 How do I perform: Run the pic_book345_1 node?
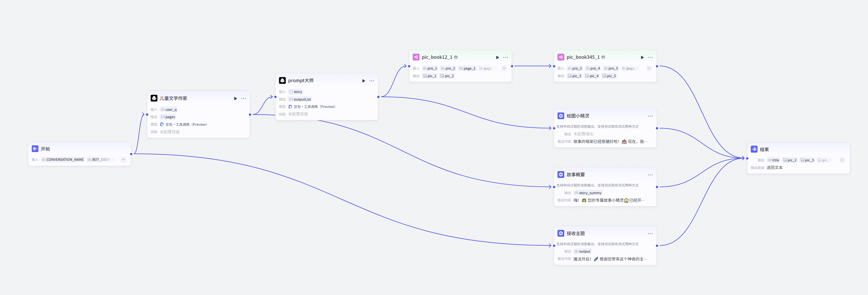[642, 57]
